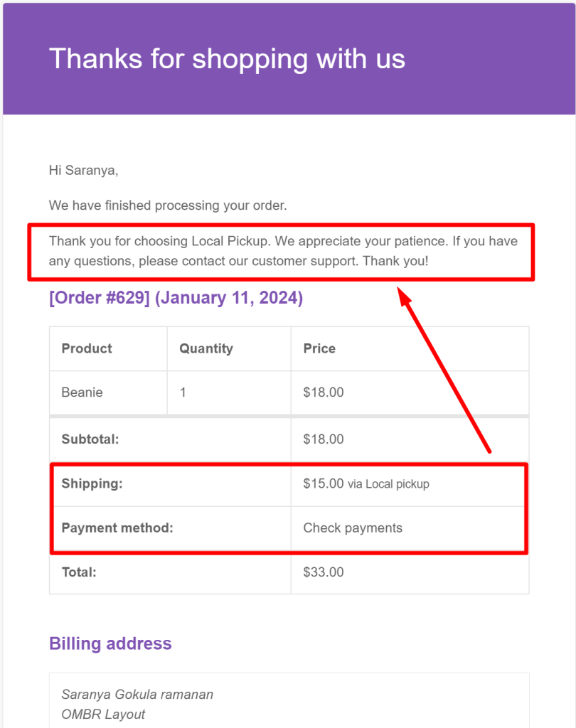
Task: Click the 'Thanks for shopping with us' header
Action: point(227,59)
